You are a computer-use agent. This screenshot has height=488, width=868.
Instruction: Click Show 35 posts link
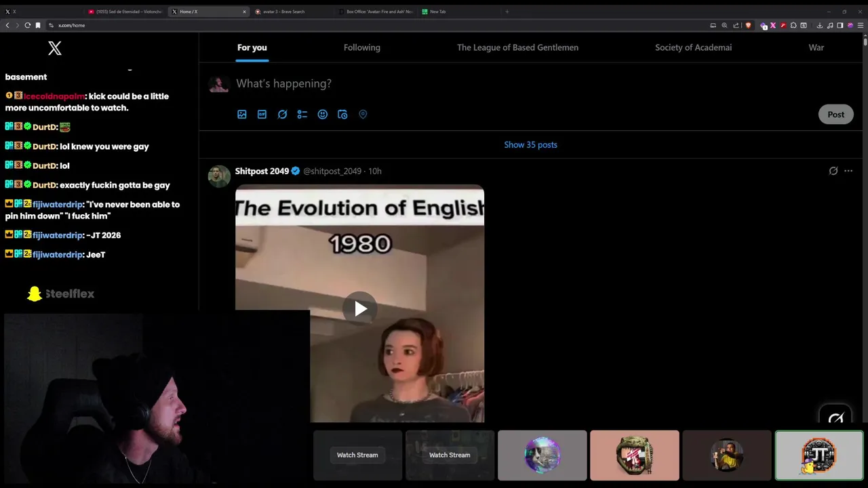(x=530, y=144)
